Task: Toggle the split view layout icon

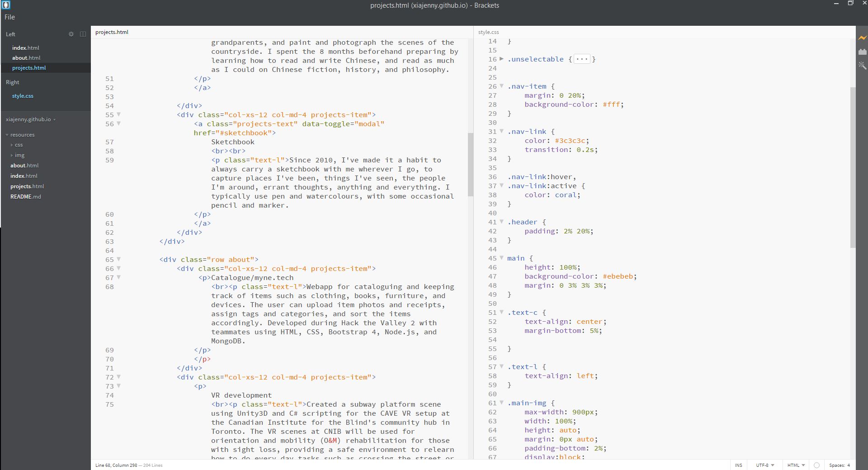Action: tap(83, 34)
